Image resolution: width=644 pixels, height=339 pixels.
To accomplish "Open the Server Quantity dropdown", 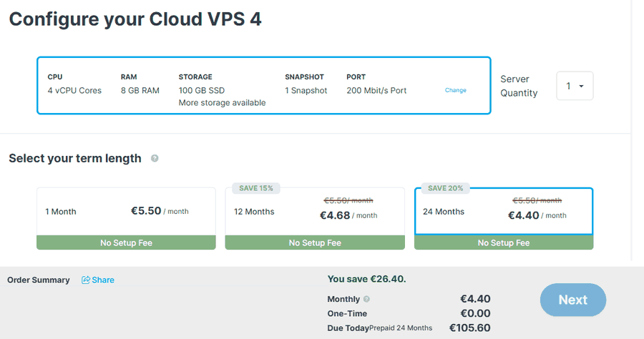I will (x=575, y=86).
